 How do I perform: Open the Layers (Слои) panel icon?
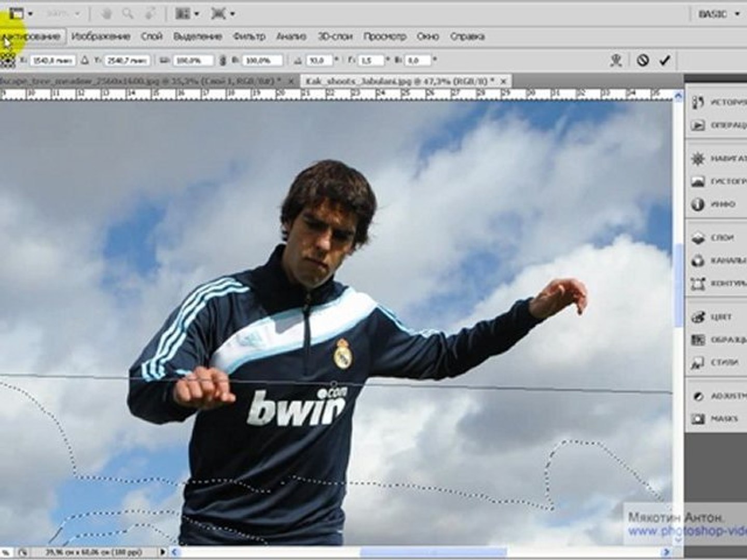pos(698,237)
